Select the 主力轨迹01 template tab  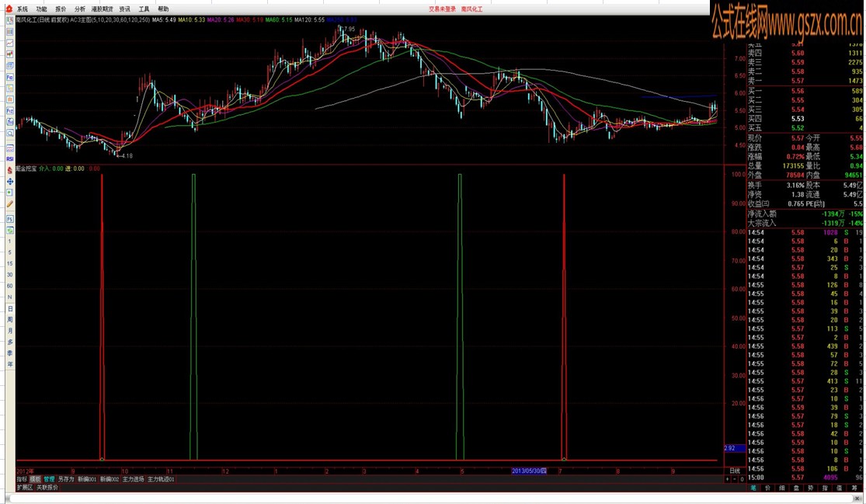(x=161, y=479)
